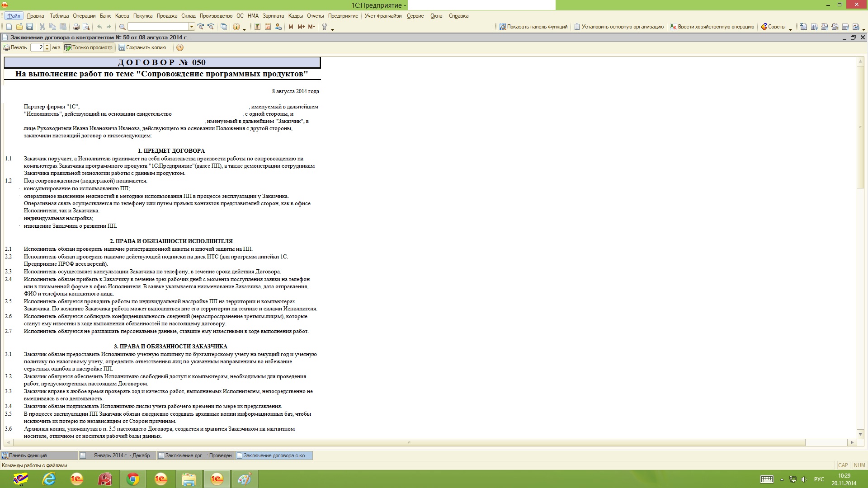This screenshot has width=868, height=488.
Task: Open File Explorer from the taskbar
Action: [x=189, y=479]
